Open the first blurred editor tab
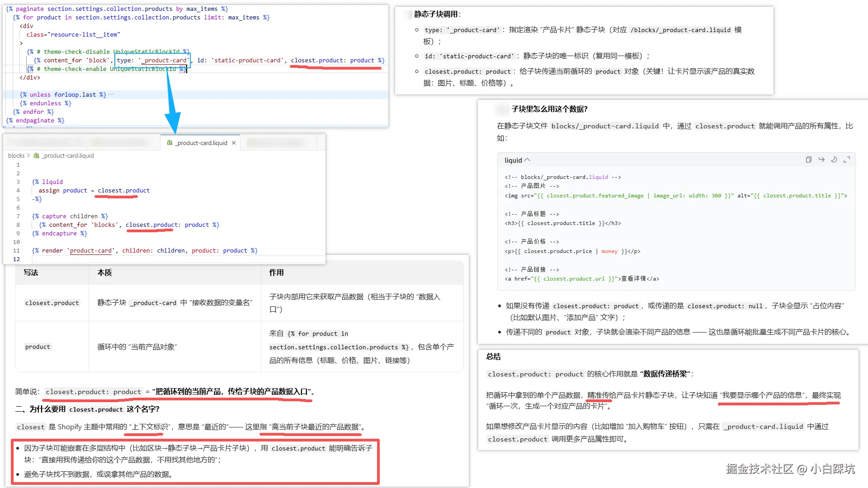This screenshot has width=868, height=488. click(45, 143)
